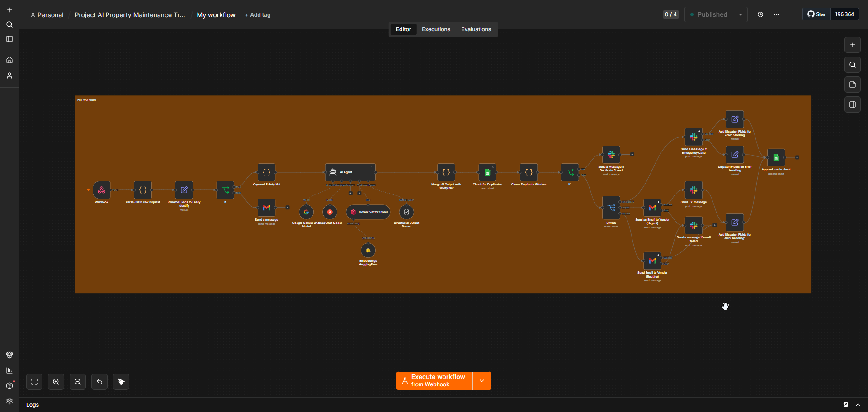Switch to the Editor tab
The width and height of the screenshot is (868, 412).
point(403,29)
